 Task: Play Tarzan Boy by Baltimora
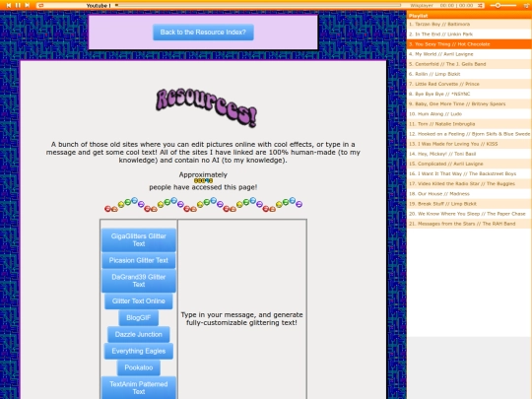469,24
